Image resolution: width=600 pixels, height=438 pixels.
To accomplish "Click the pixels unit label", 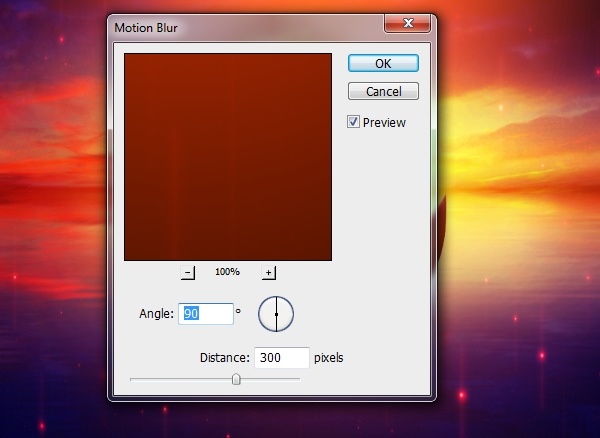I will pyautogui.click(x=329, y=358).
